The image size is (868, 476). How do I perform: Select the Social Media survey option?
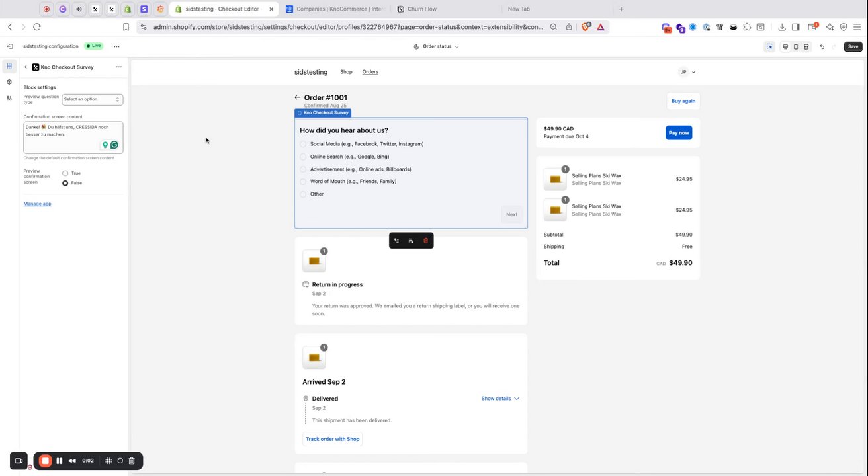point(303,144)
